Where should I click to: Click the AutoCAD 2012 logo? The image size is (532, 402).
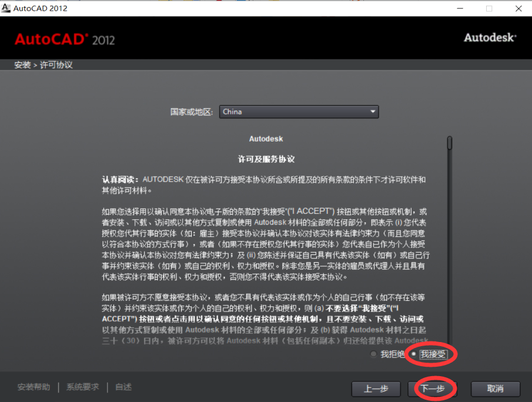(x=65, y=39)
